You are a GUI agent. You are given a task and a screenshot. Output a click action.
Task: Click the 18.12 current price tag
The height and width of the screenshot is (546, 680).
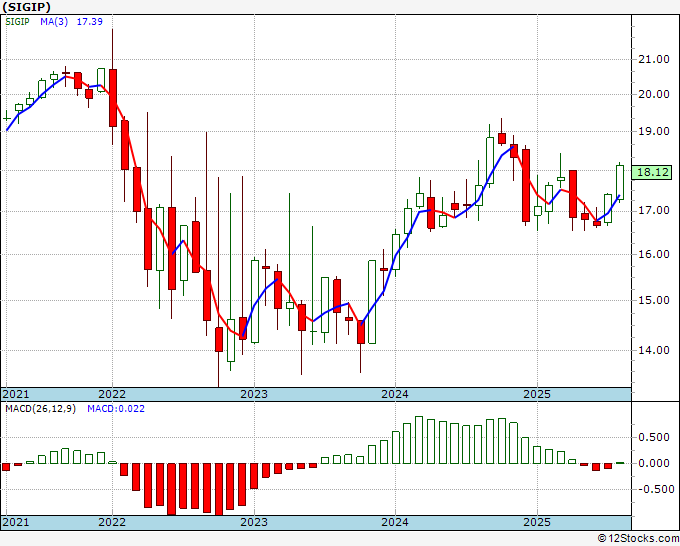coord(653,172)
